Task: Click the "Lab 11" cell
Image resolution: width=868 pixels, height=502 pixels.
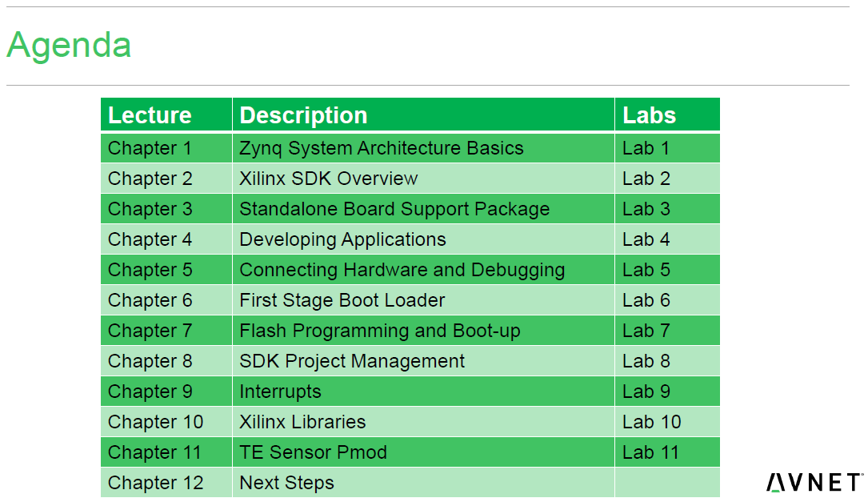Action: (x=668, y=452)
